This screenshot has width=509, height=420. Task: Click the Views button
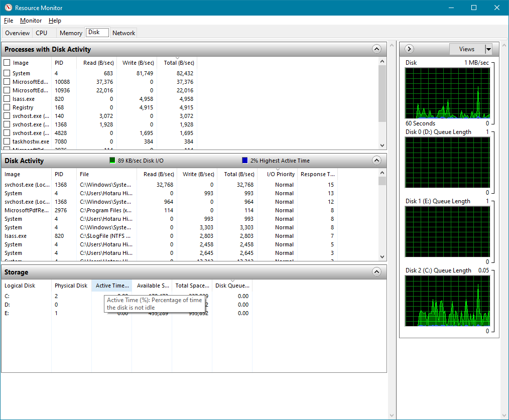tap(466, 49)
